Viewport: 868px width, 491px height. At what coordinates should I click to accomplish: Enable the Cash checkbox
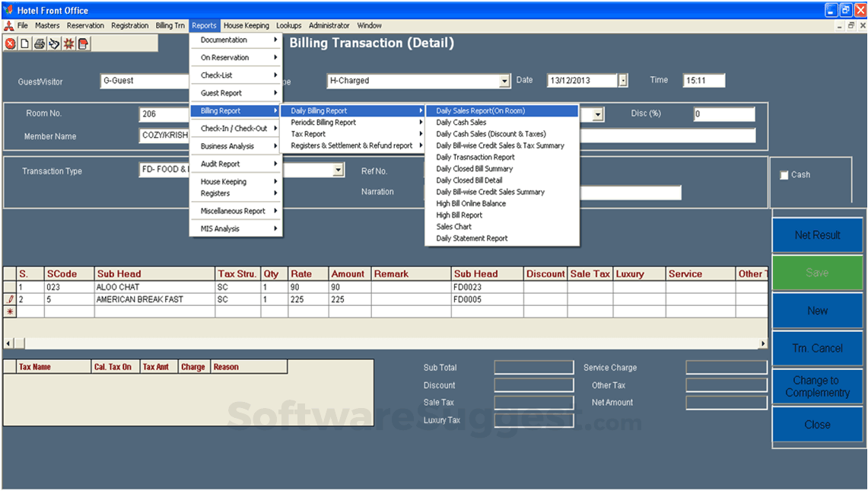tap(784, 174)
